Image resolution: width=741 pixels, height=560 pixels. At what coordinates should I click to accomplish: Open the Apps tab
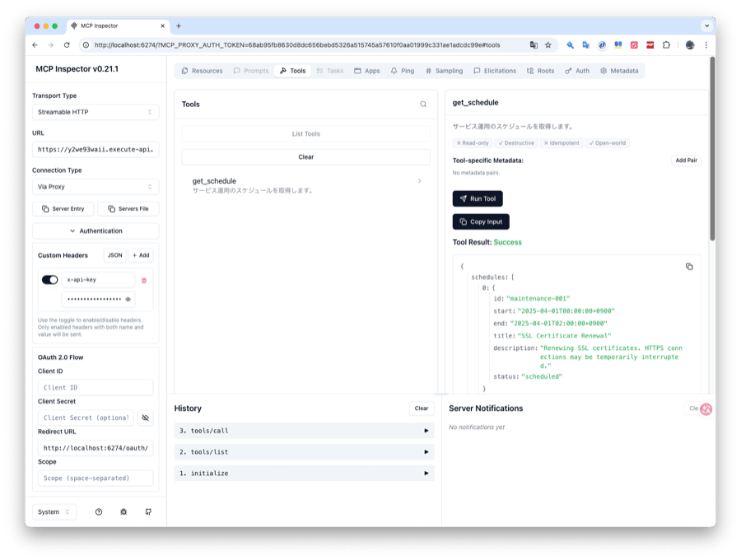367,71
